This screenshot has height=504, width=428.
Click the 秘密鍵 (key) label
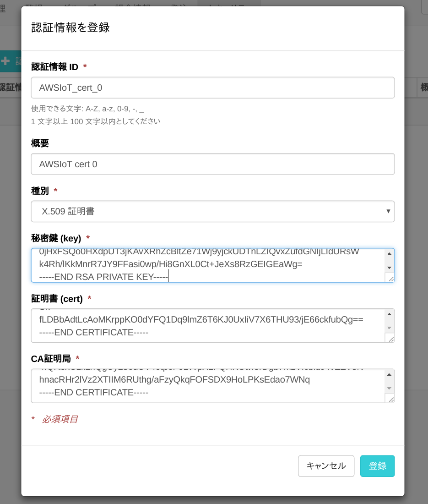pyautogui.click(x=56, y=239)
